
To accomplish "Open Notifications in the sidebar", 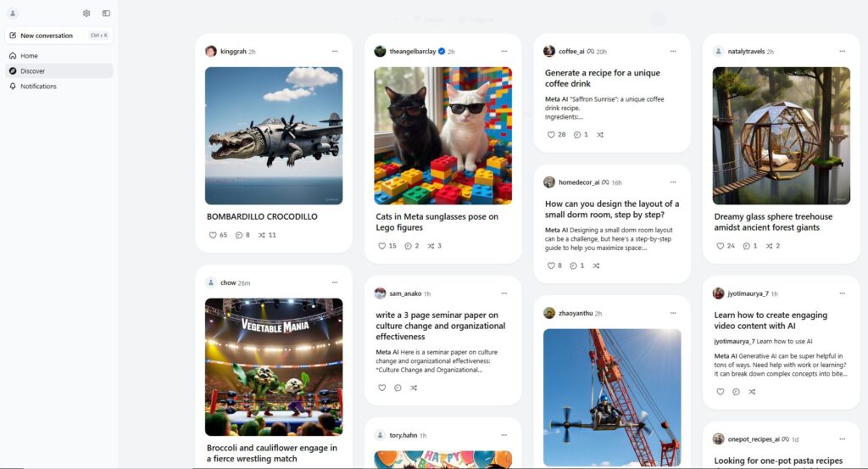I will point(59,87).
